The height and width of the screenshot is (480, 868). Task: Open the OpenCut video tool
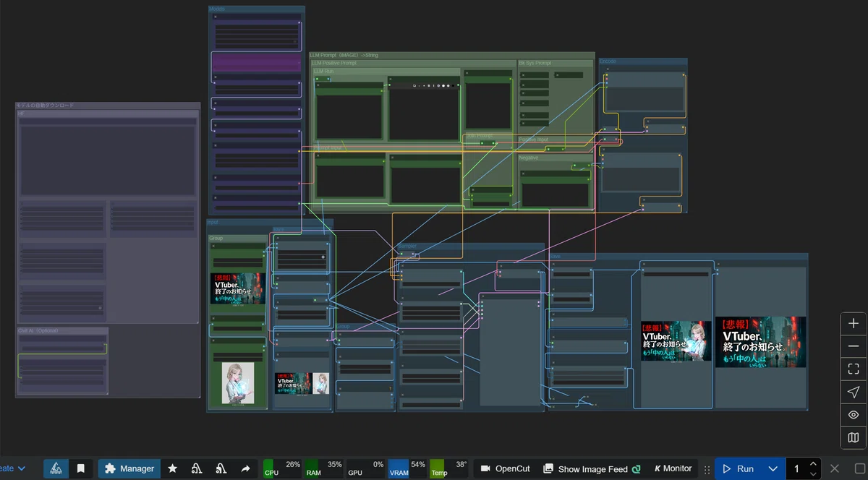[506, 468]
